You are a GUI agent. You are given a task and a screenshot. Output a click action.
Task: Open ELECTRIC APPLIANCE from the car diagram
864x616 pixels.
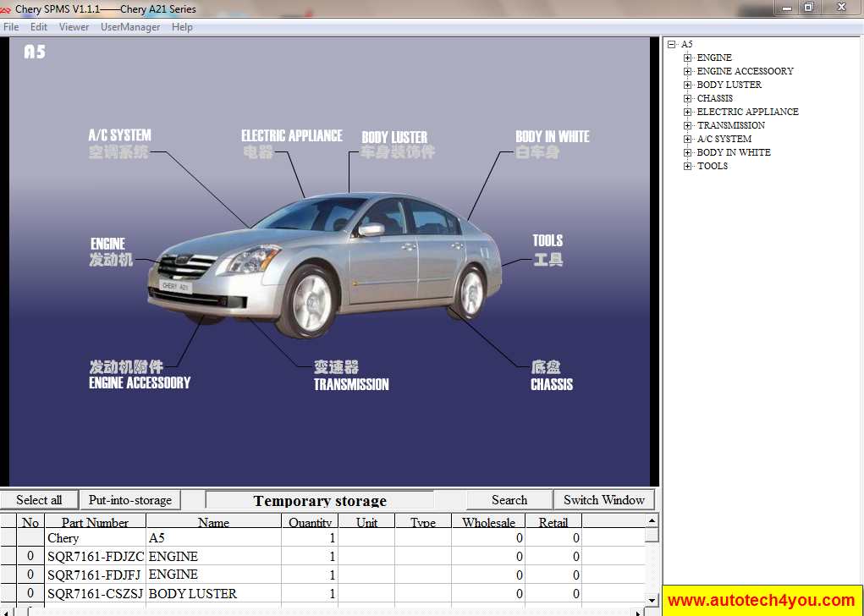point(291,135)
